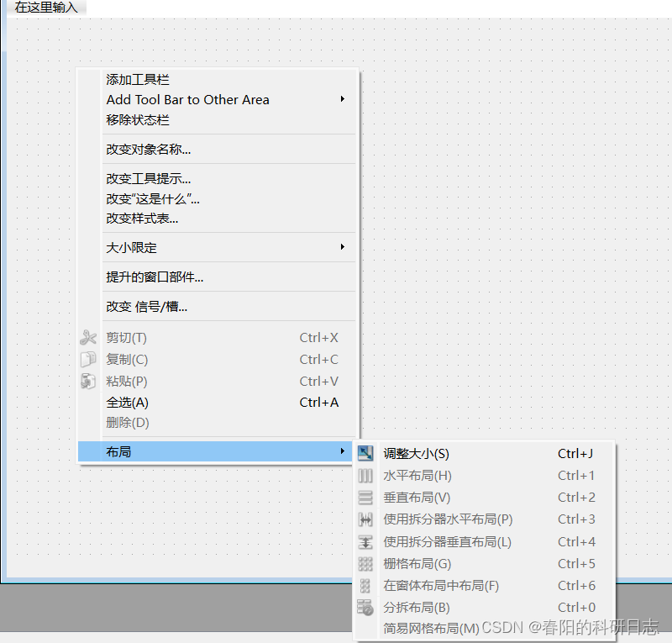Click the paste icon beside 粘贴(P)
Image resolution: width=672 pixels, height=643 pixels.
88,381
